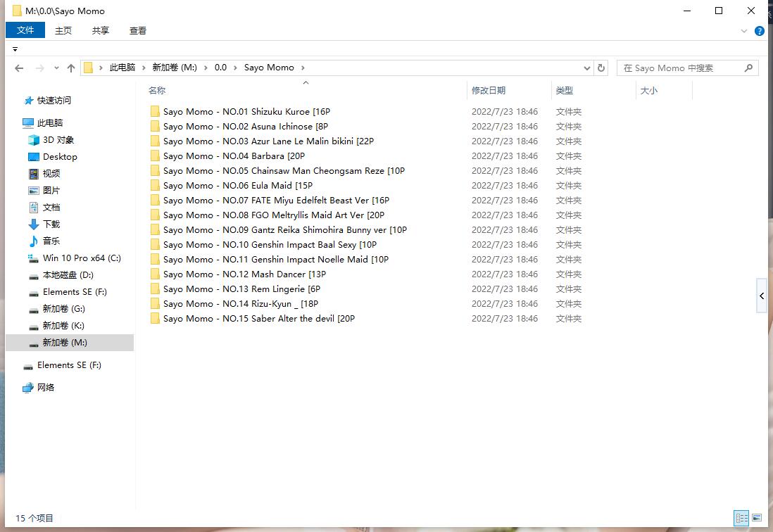The width and height of the screenshot is (773, 532).
Task: Click 0.0 in the address breadcrumb
Action: [220, 68]
